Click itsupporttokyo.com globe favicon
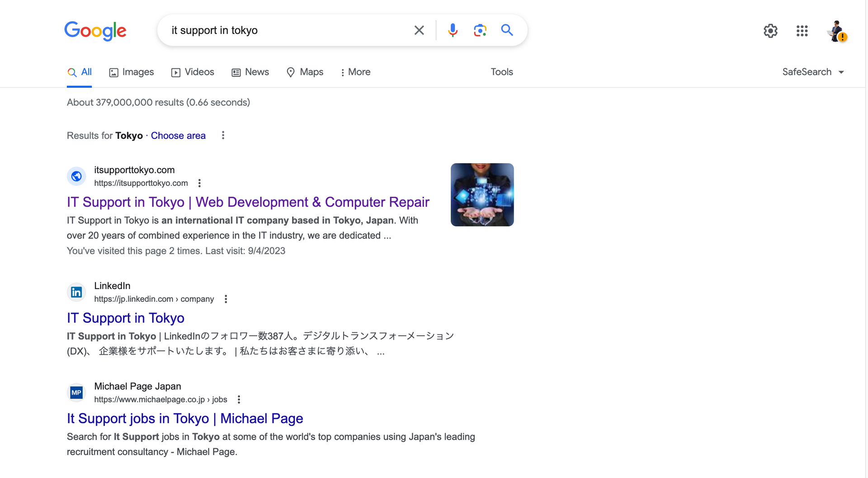Screen dimensions: 868x478 (x=76, y=176)
